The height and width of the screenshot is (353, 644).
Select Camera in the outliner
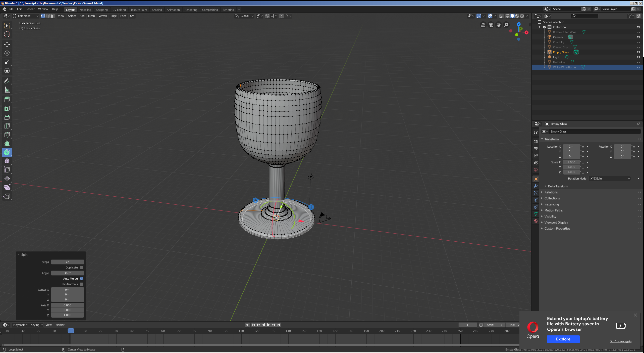(558, 37)
